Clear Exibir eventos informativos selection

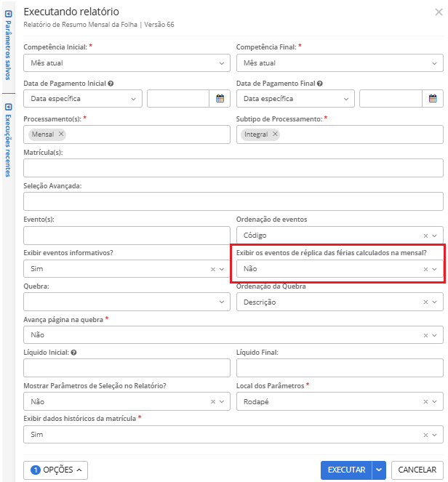point(213,269)
